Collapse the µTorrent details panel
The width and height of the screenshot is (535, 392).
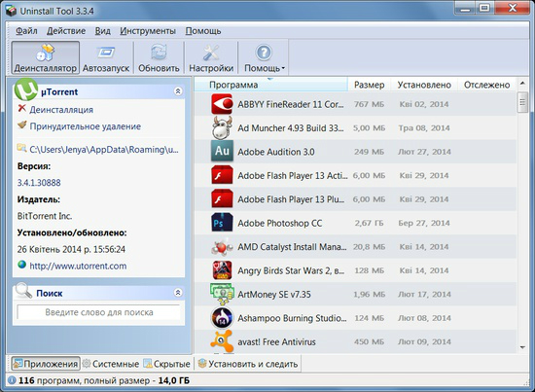click(x=178, y=91)
